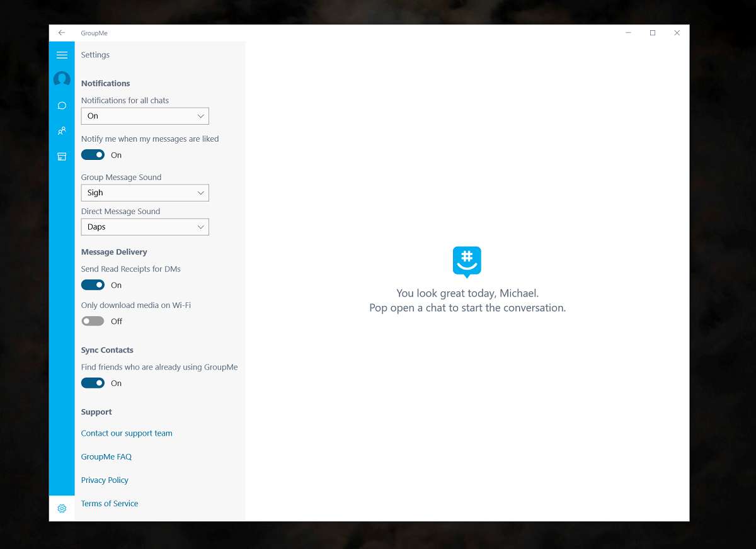756x549 pixels.
Task: Toggle Find friends already using GroupMe
Action: point(93,383)
